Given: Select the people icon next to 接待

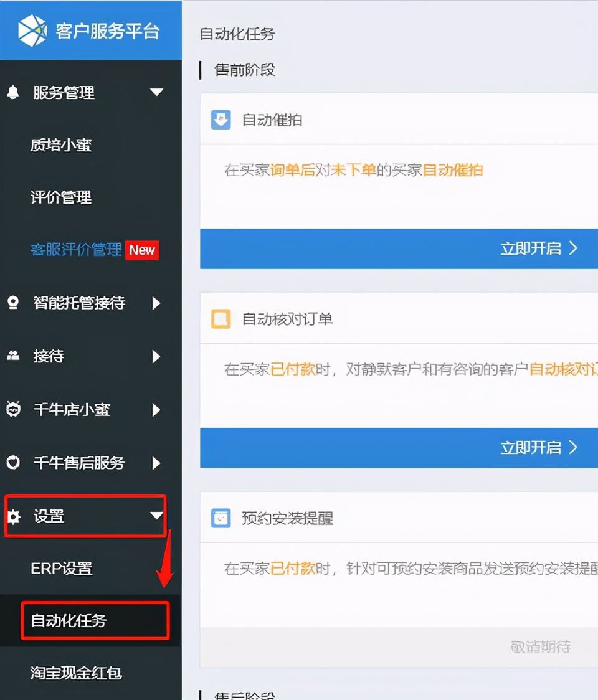Looking at the screenshot, I should [x=14, y=356].
